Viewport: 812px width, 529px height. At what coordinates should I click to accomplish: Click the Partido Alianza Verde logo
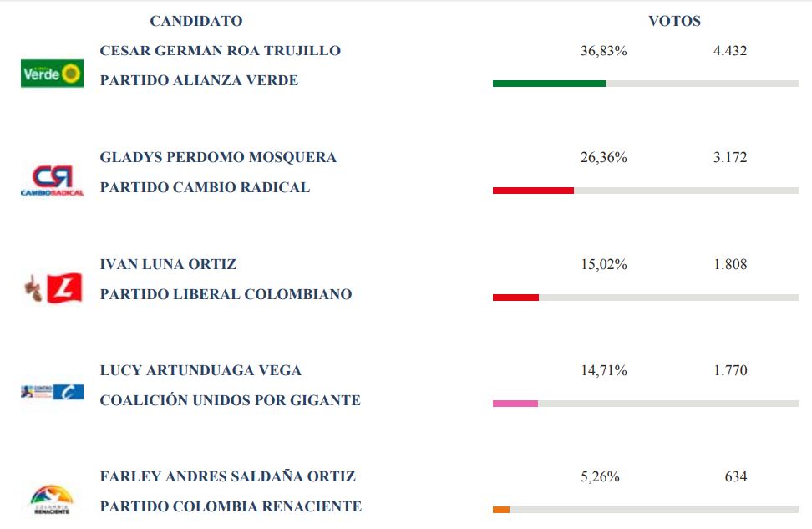click(52, 74)
